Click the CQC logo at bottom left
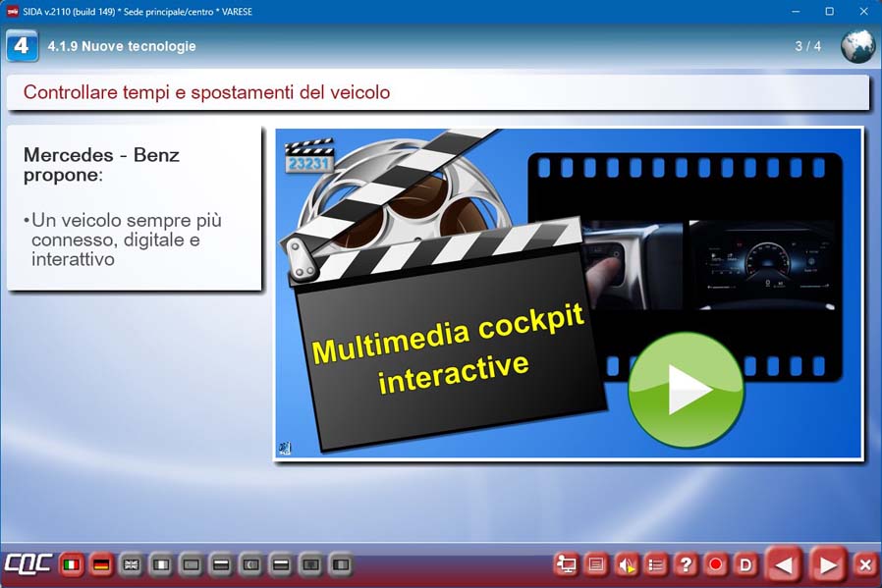 [27, 564]
